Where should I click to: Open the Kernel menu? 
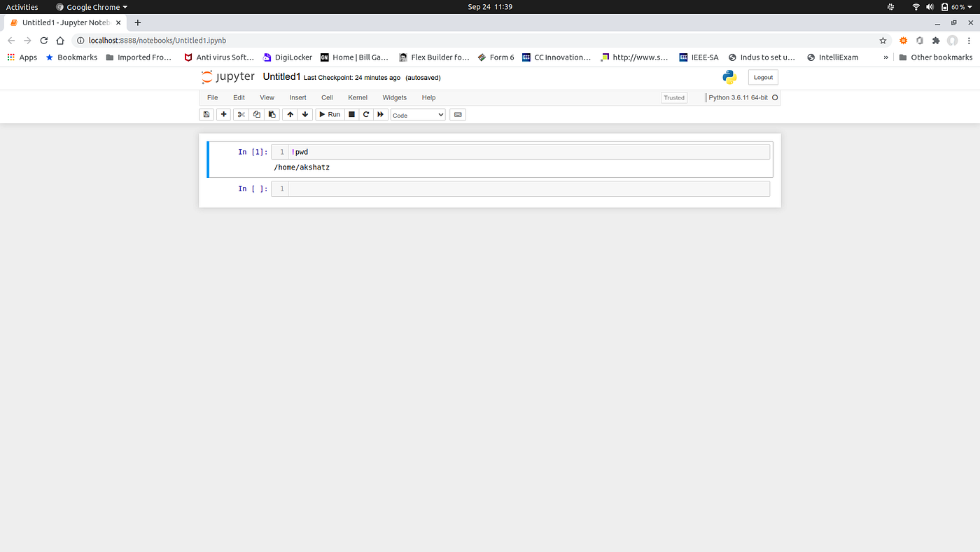(x=358, y=97)
